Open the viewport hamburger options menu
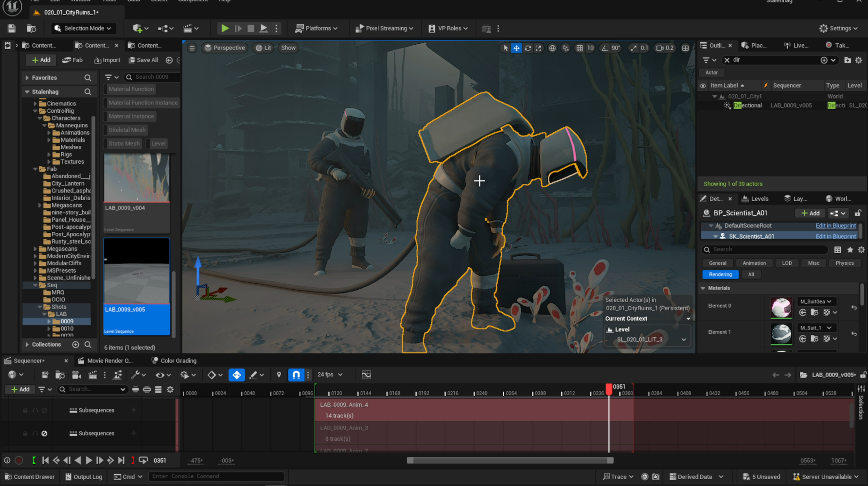868x486 pixels. (192, 48)
